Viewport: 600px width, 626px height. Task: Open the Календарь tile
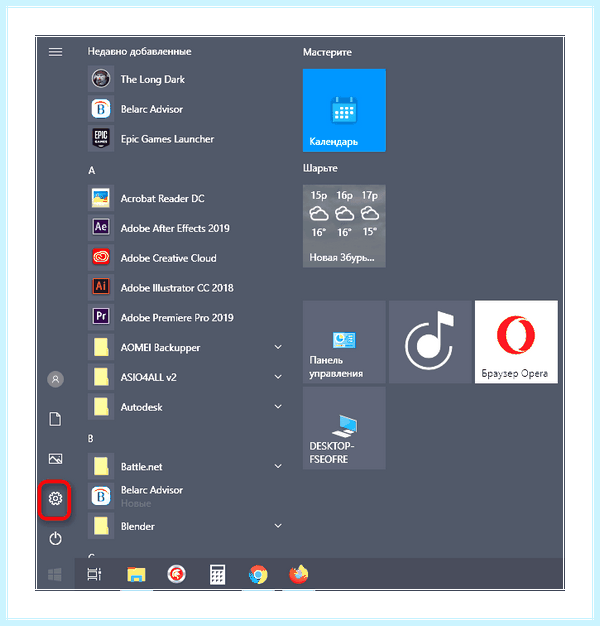coord(344,110)
